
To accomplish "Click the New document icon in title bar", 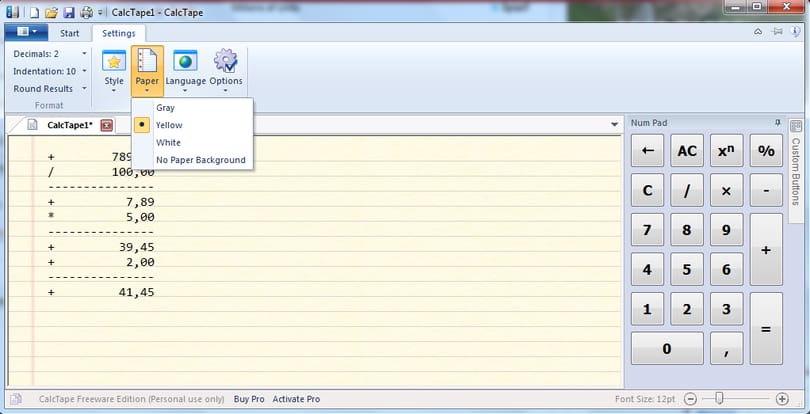I will tap(34, 12).
